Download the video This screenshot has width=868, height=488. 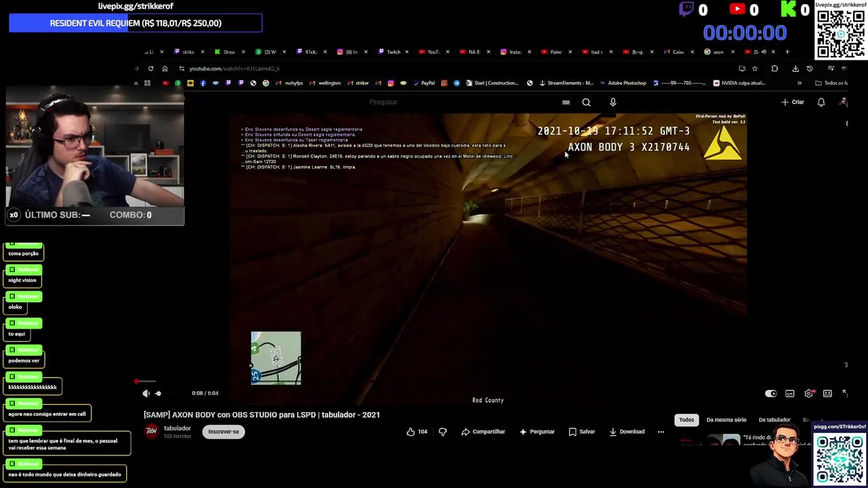(627, 432)
